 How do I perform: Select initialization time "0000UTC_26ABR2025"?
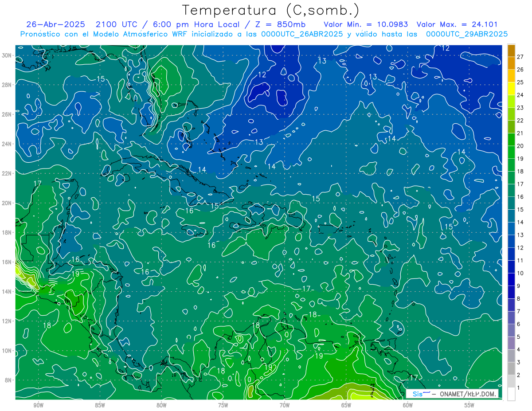coord(301,34)
